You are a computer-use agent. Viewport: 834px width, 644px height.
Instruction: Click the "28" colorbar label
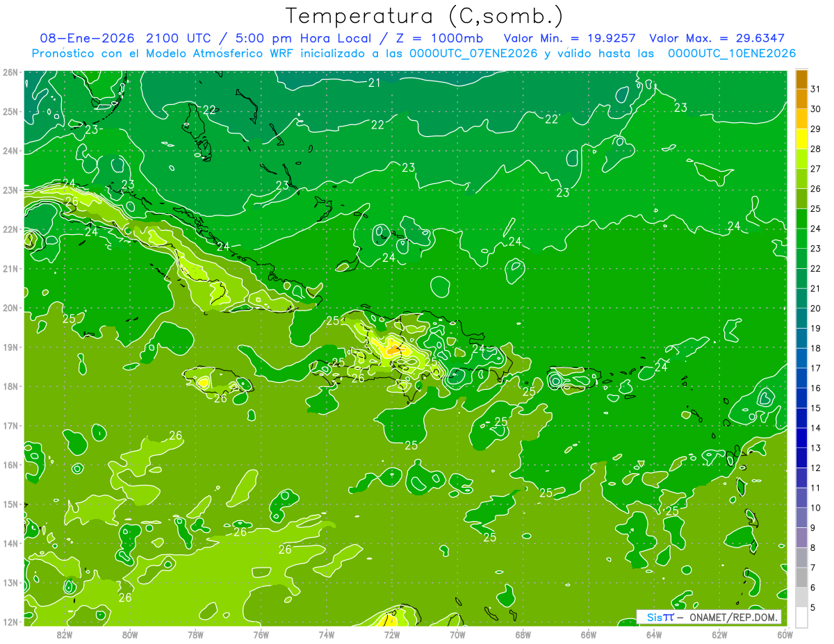816,149
